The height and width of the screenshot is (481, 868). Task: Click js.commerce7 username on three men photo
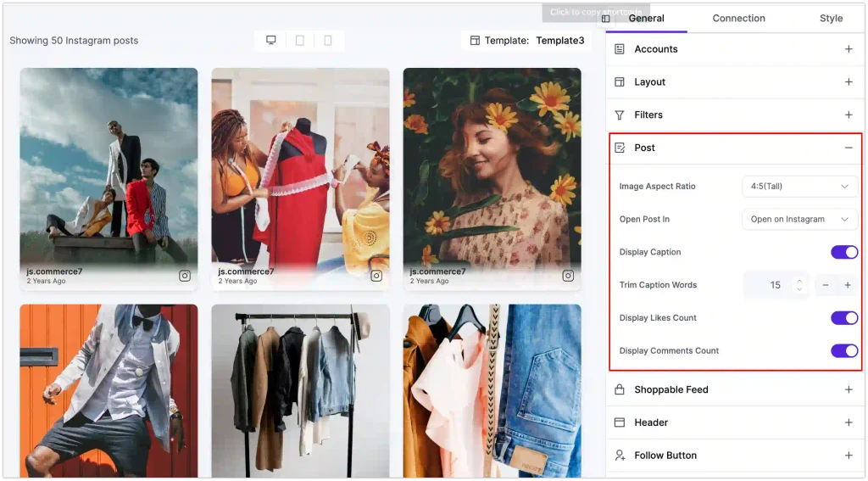[54, 271]
